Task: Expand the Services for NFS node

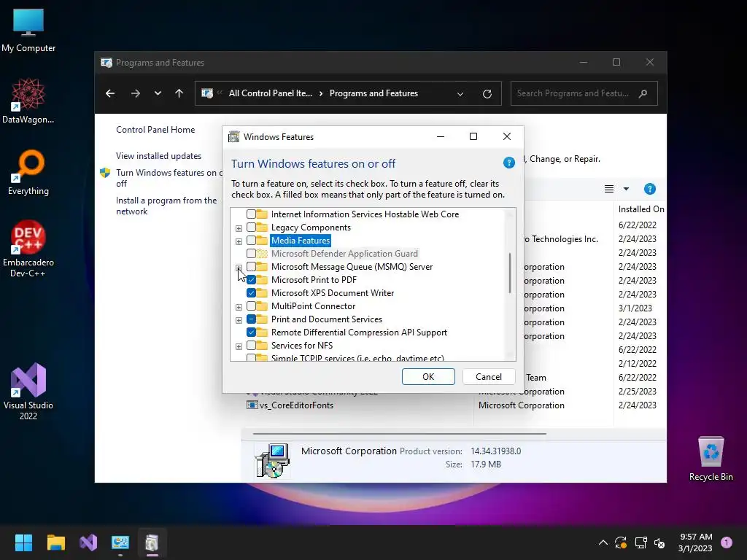Action: pyautogui.click(x=239, y=346)
